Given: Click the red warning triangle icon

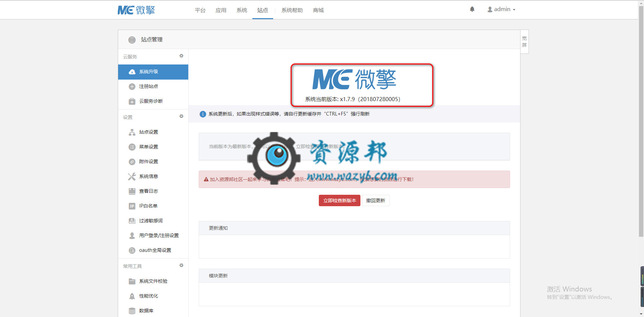Looking at the screenshot, I should (206, 179).
